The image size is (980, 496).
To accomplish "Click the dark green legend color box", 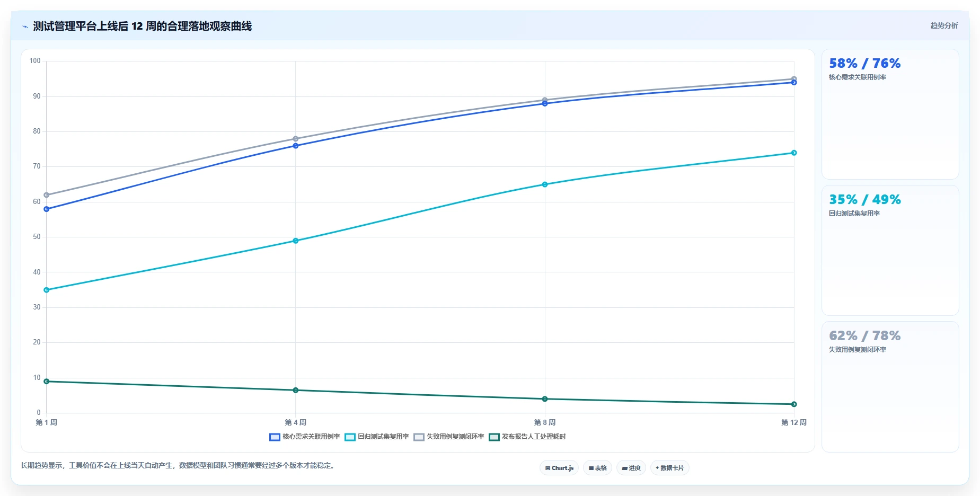I will pos(494,437).
